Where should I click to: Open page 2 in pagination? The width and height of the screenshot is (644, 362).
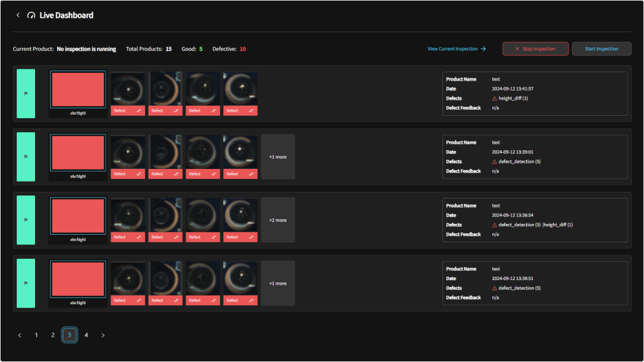pyautogui.click(x=53, y=335)
